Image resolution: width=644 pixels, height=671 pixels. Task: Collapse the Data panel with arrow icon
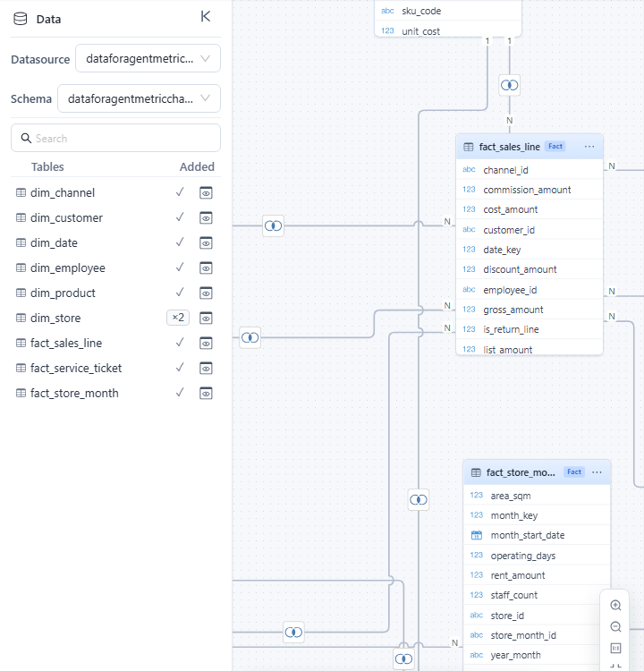pos(206,17)
